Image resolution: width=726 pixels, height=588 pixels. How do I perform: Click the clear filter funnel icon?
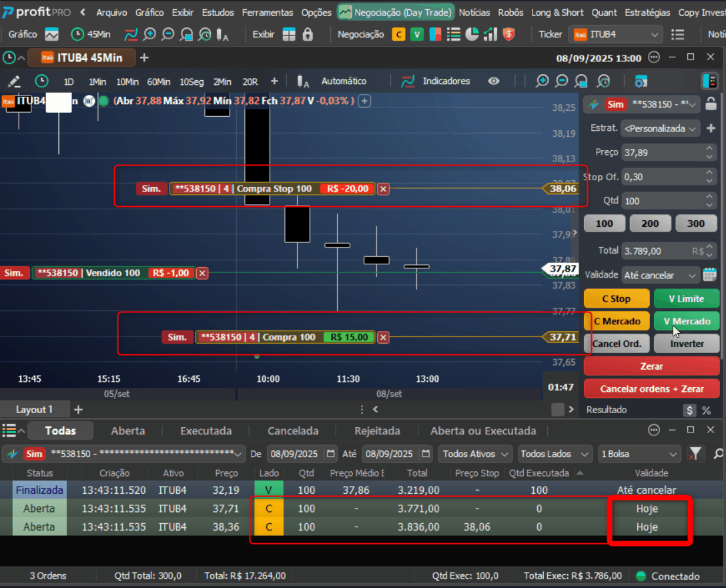point(694,455)
